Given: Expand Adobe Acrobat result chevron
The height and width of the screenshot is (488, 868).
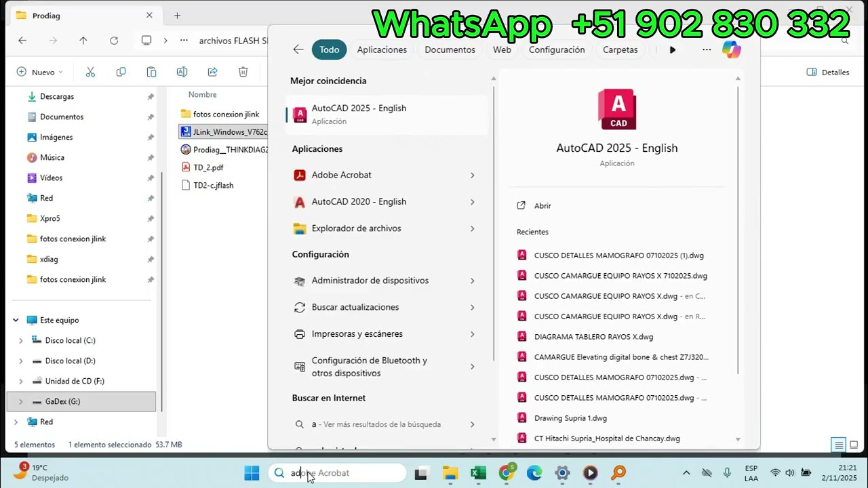Looking at the screenshot, I should (473, 176).
